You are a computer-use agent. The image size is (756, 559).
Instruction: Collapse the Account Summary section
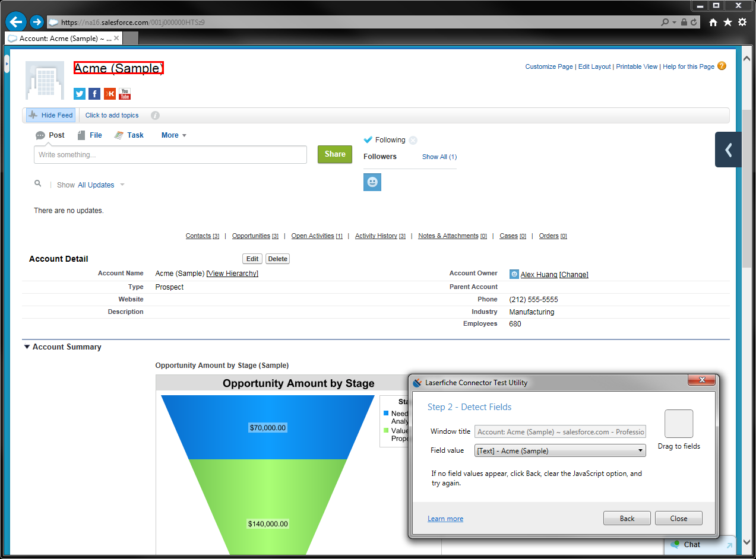pyautogui.click(x=27, y=347)
